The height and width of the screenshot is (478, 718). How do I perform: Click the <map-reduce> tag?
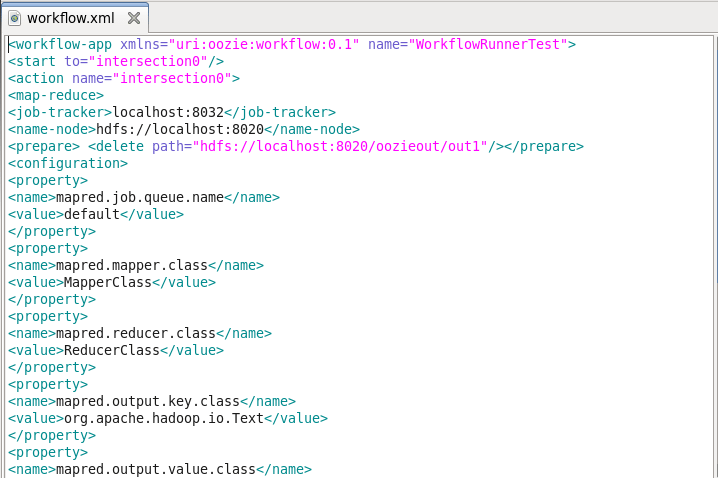pos(56,95)
